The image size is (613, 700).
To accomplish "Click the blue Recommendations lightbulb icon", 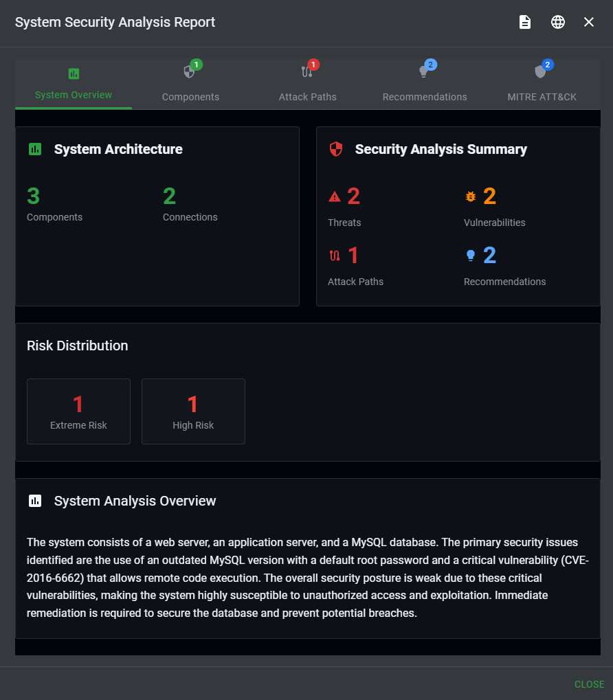I will pyautogui.click(x=471, y=256).
